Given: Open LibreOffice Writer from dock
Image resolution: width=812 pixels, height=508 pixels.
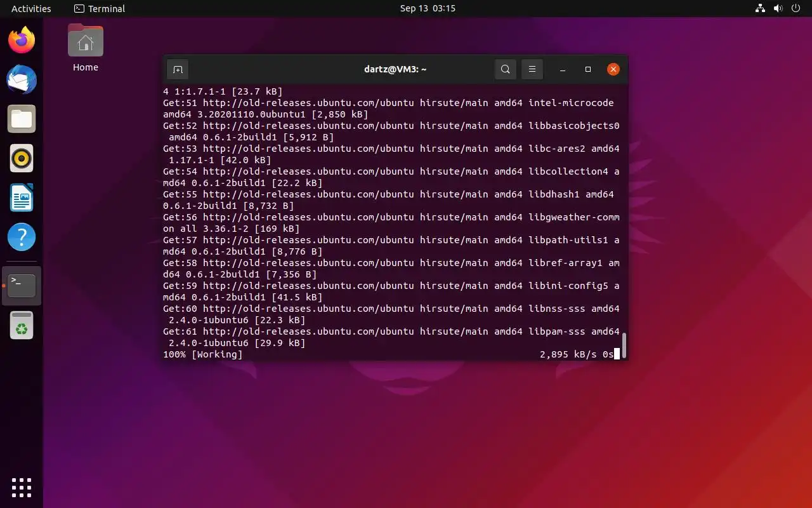Looking at the screenshot, I should (22, 197).
